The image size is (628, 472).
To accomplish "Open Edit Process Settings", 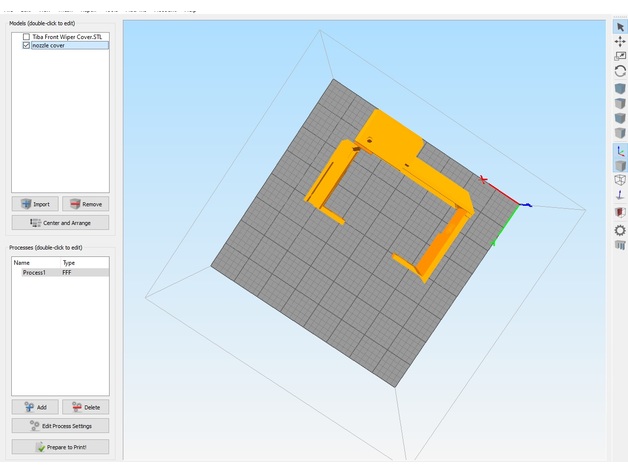I will pyautogui.click(x=60, y=426).
